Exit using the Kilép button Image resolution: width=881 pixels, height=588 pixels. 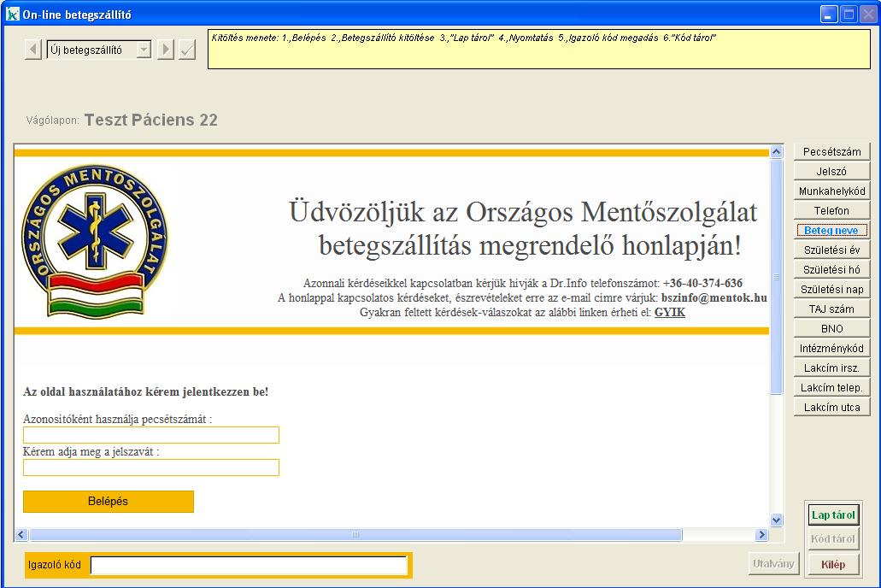[832, 564]
